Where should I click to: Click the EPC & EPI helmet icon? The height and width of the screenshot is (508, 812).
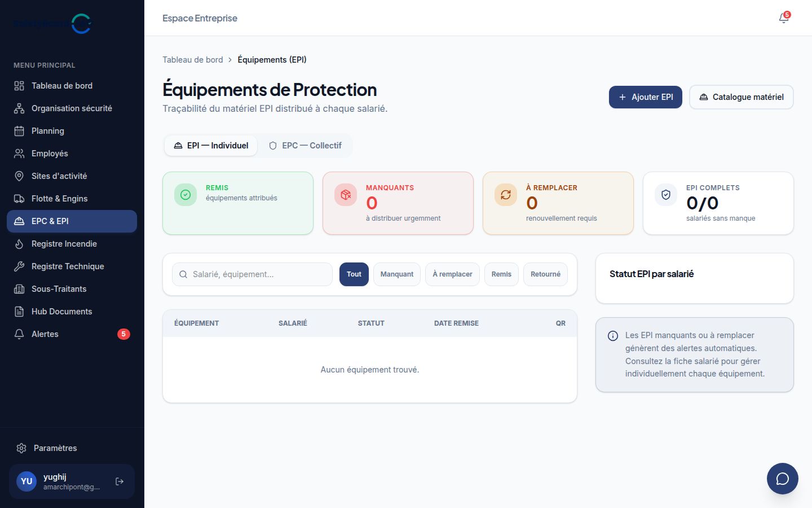pyautogui.click(x=19, y=221)
